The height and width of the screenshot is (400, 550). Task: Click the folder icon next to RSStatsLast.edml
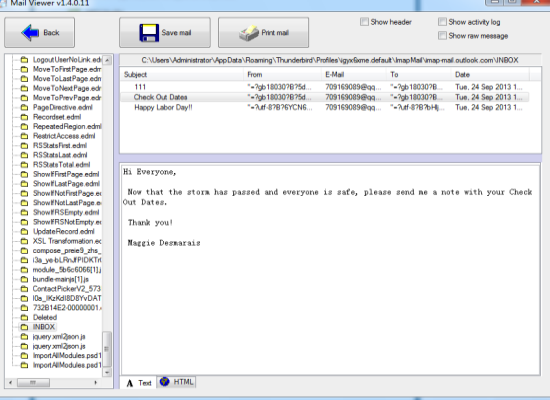(x=24, y=155)
